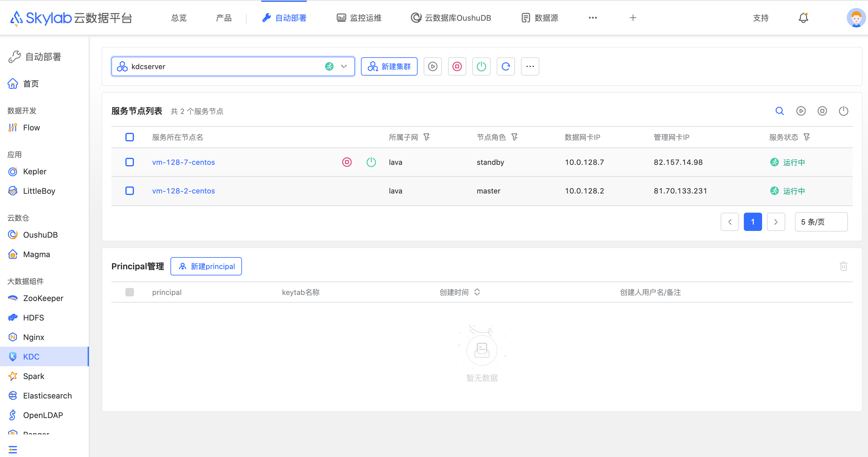The height and width of the screenshot is (457, 868).
Task: Click the 新建principal button
Action: 206,266
